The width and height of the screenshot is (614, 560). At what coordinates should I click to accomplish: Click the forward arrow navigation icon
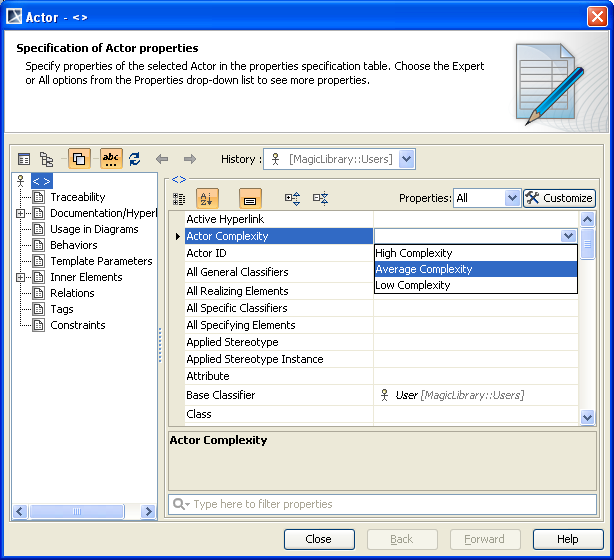pyautogui.click(x=189, y=159)
